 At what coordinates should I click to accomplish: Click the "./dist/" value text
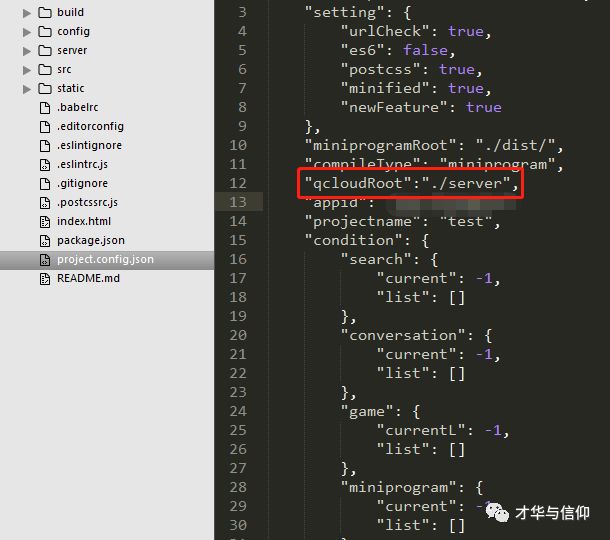click(x=516, y=145)
